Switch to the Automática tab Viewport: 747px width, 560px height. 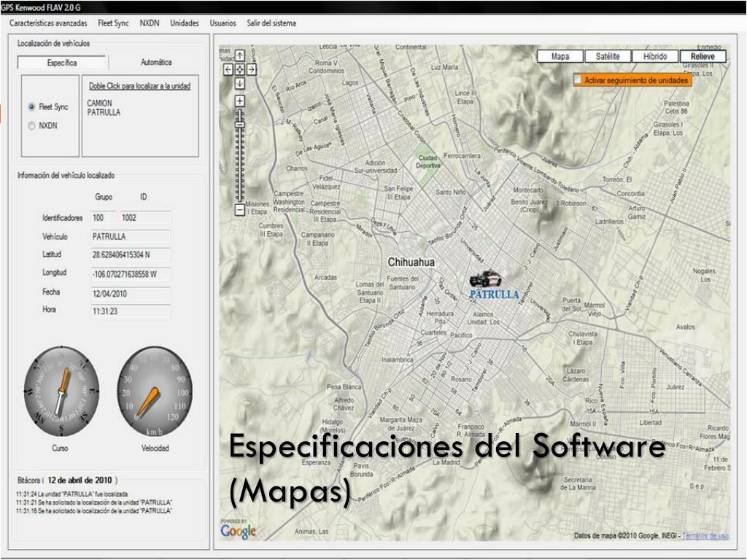click(156, 63)
